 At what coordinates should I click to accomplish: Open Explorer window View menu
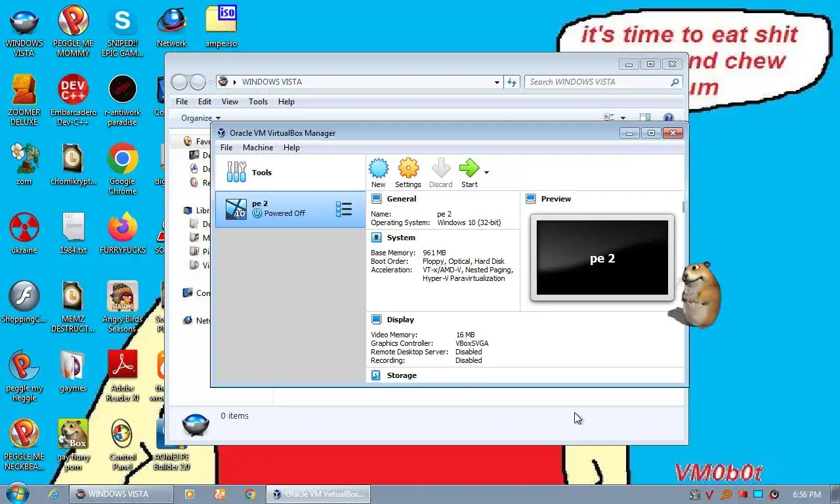pyautogui.click(x=230, y=102)
